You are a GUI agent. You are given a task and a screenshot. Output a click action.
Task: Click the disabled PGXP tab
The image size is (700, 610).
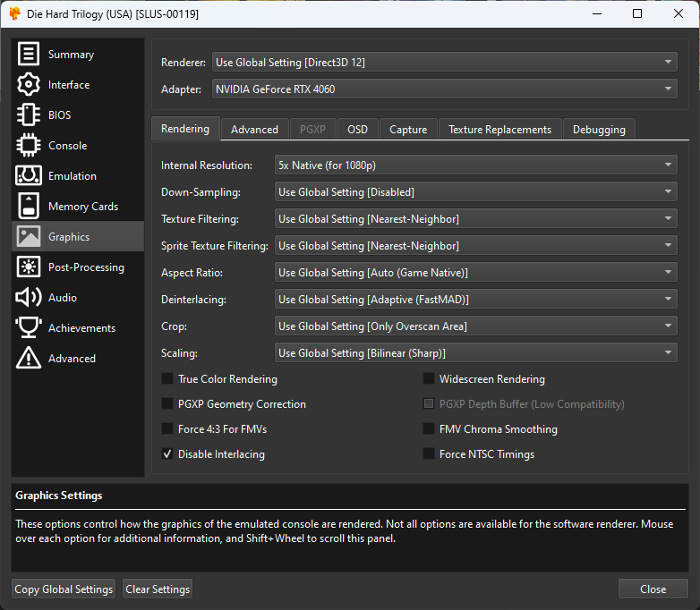312,130
